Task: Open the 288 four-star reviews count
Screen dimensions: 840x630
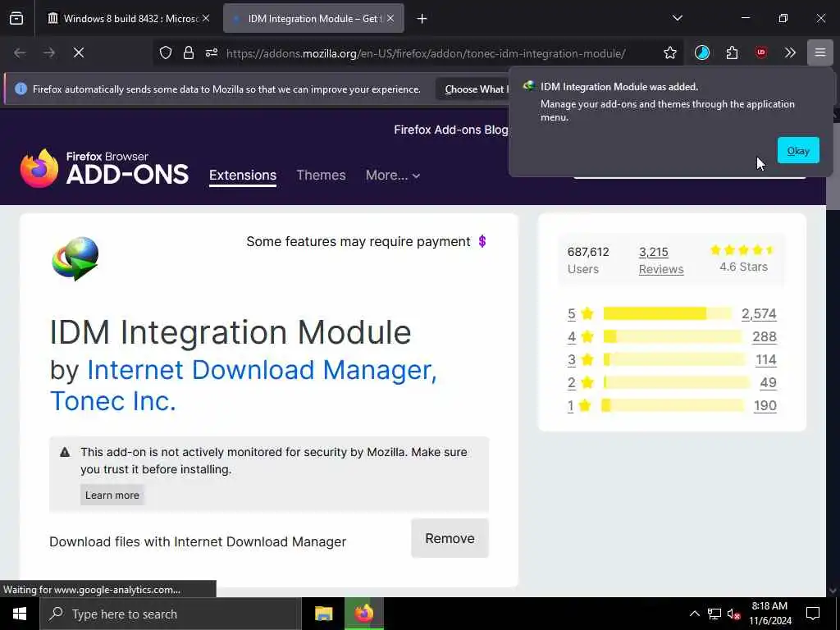Action: click(x=764, y=336)
